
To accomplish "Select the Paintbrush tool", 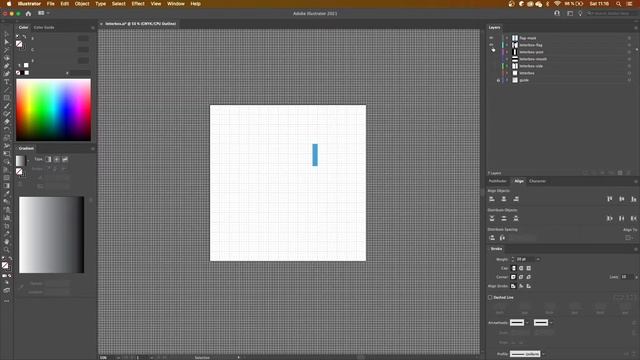I will pyautogui.click(x=7, y=106).
